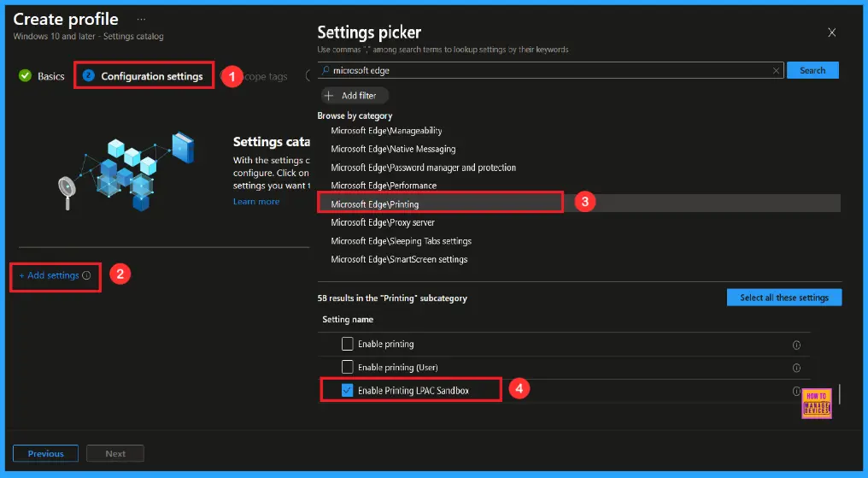Select Microsoft Edge\Manageability category
This screenshot has width=868, height=478.
(x=386, y=131)
